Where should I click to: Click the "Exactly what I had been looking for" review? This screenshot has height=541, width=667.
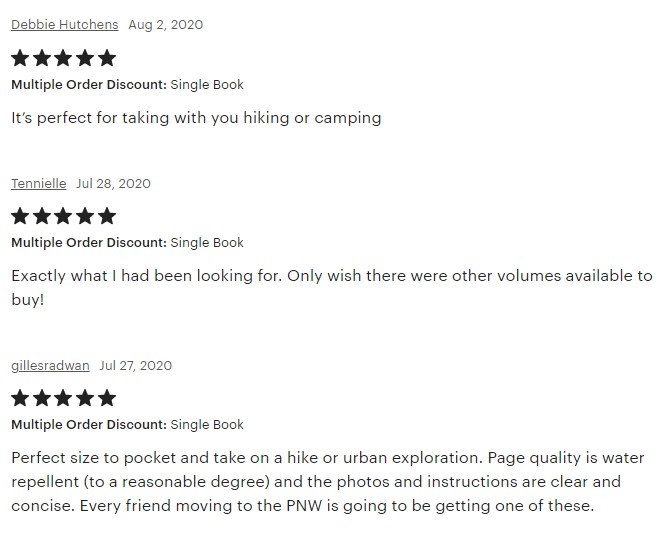click(331, 286)
